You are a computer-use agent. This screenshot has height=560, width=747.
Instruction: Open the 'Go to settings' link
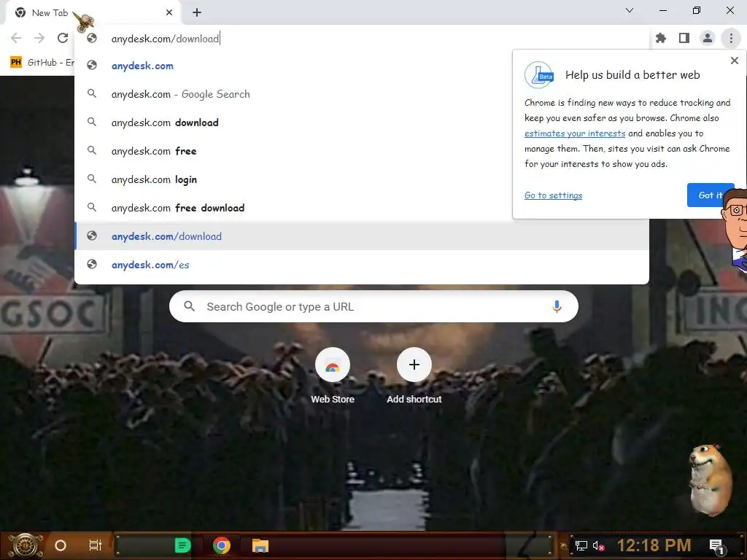[553, 195]
